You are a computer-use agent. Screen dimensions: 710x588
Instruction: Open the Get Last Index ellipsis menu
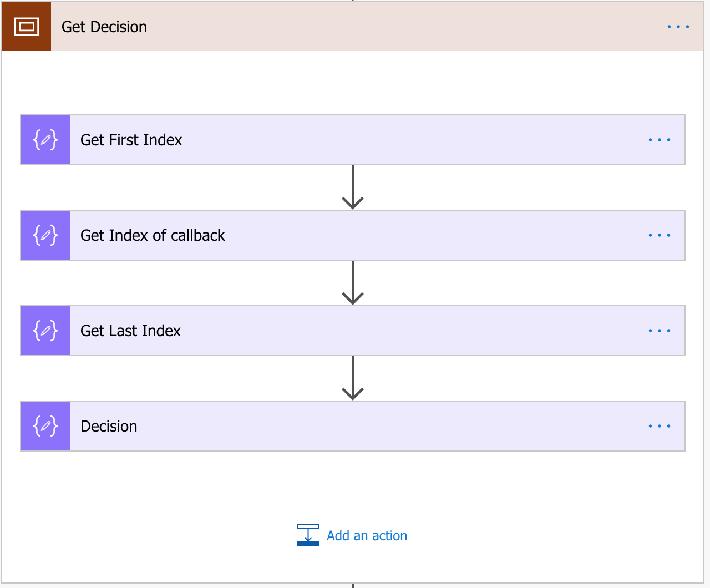[660, 331]
